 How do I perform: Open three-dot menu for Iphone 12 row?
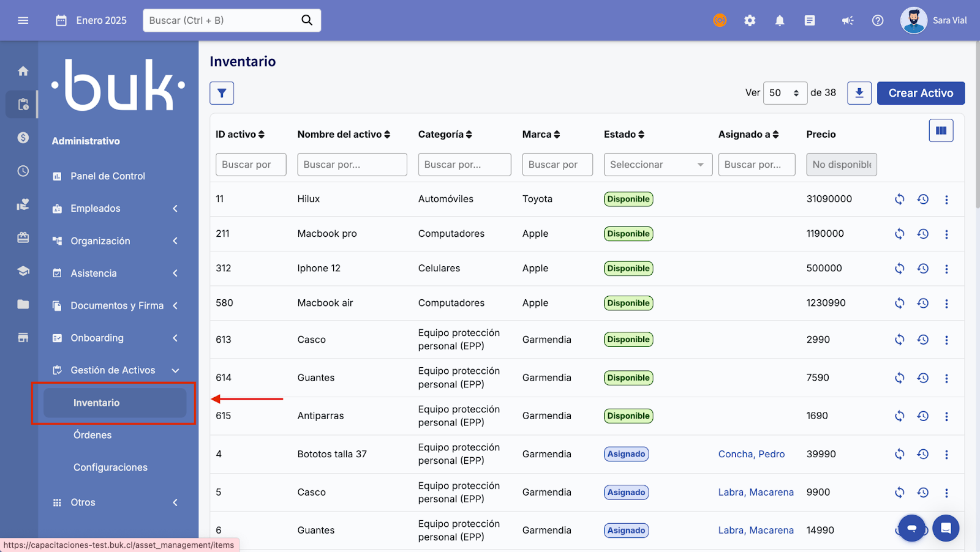pos(946,269)
